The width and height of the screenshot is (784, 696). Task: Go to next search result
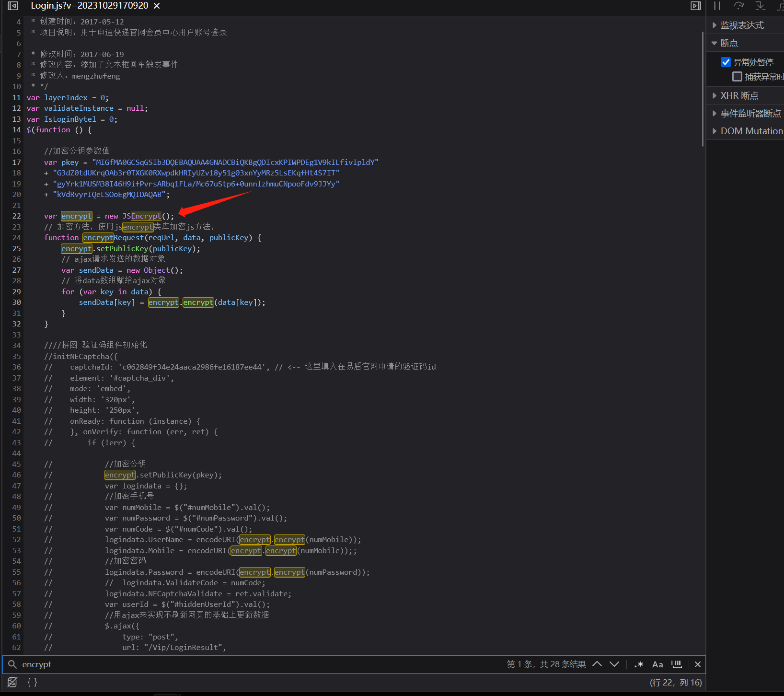point(614,664)
